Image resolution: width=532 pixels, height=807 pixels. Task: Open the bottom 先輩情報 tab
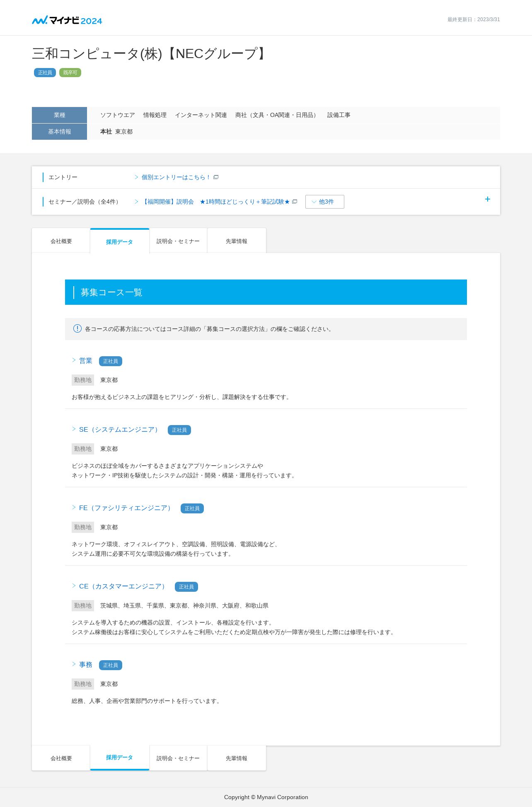point(237,758)
